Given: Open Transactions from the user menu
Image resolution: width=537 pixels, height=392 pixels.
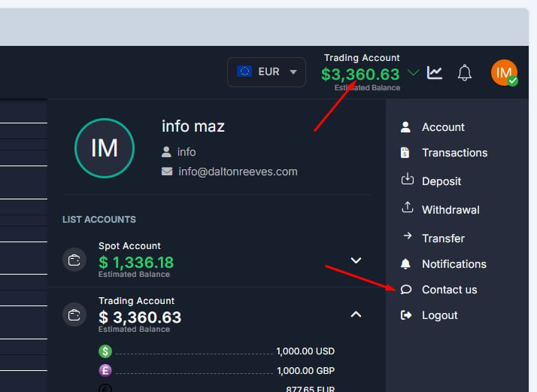Looking at the screenshot, I should (454, 153).
